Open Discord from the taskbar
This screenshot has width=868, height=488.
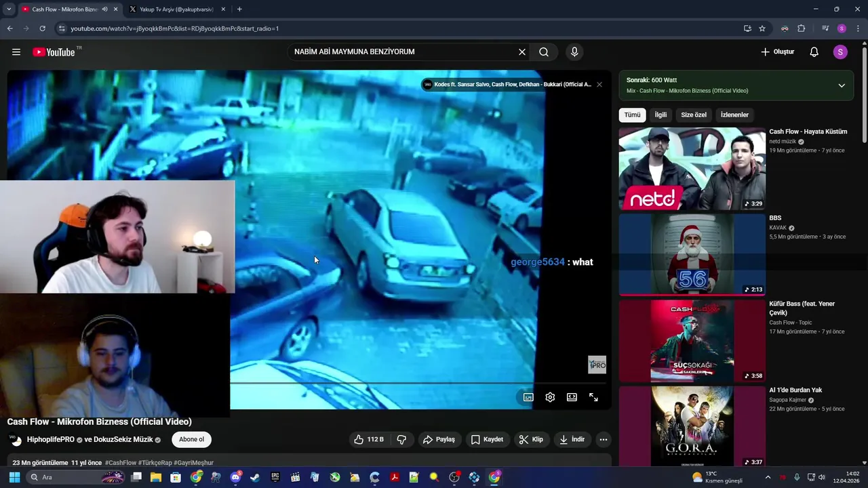pyautogui.click(x=235, y=477)
